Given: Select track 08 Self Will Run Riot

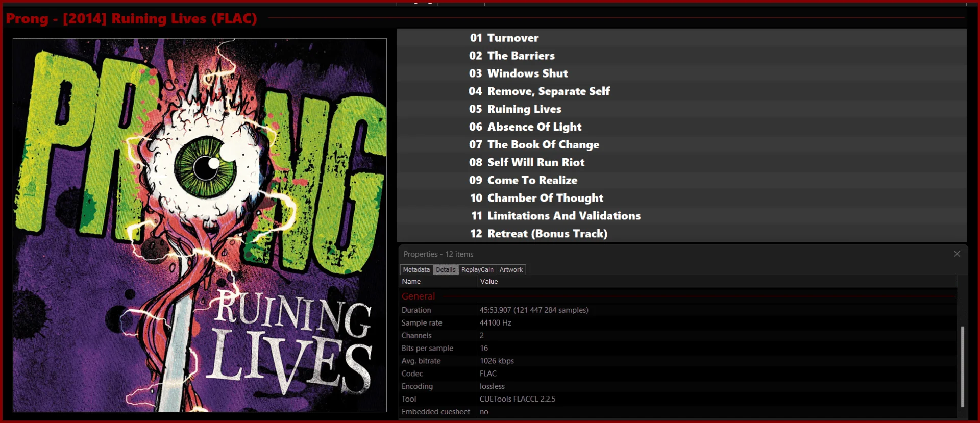Looking at the screenshot, I should (x=682, y=162).
